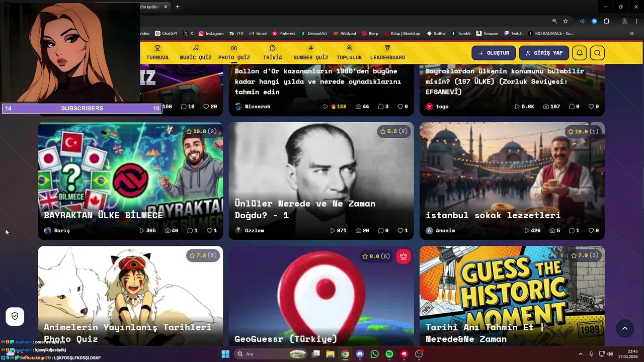Click the Oluştur create button
The height and width of the screenshot is (362, 644).
tap(494, 53)
